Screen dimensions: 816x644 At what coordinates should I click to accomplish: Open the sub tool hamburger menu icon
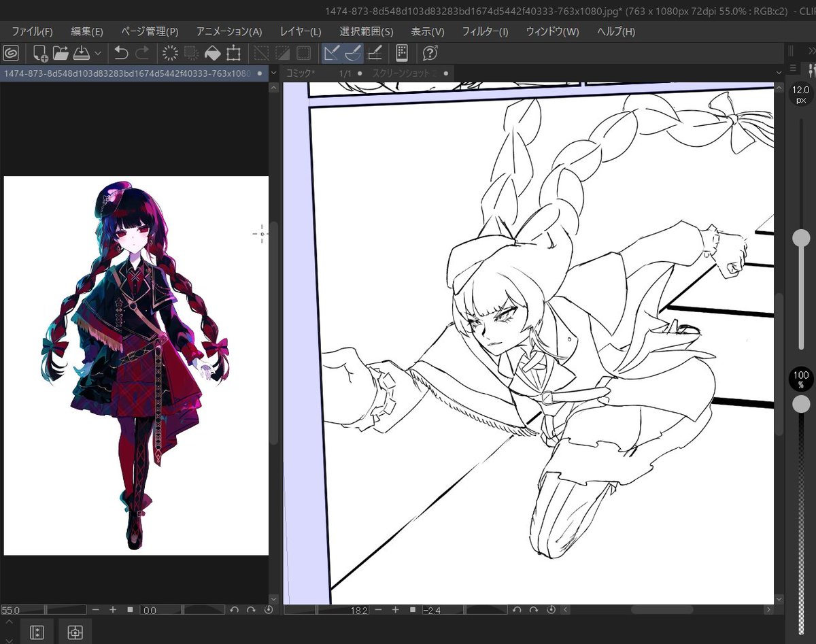pos(793,68)
